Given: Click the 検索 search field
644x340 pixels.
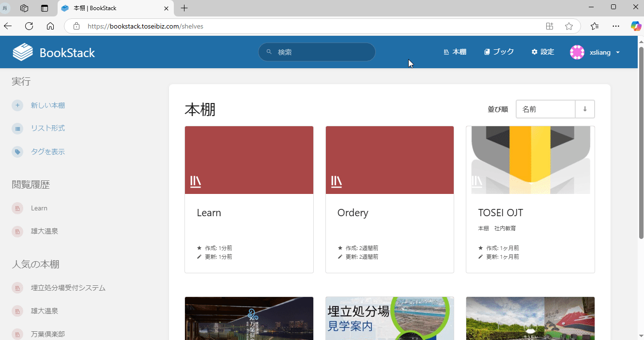Looking at the screenshot, I should 317,52.
